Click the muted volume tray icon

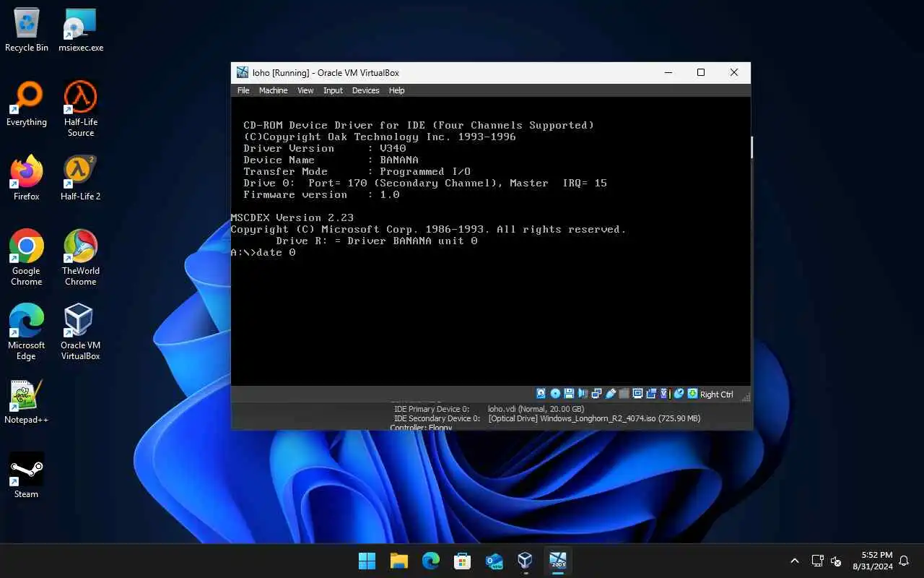tap(836, 561)
